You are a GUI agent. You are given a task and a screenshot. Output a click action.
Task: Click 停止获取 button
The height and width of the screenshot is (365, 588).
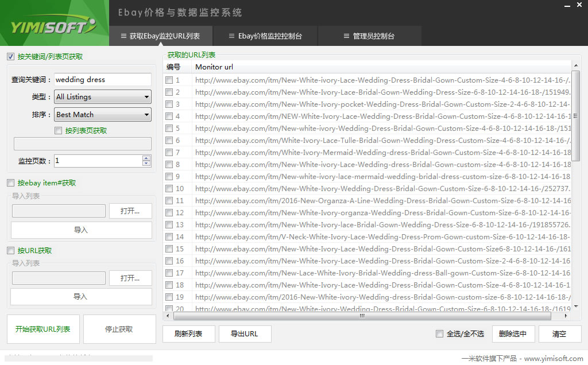click(119, 329)
